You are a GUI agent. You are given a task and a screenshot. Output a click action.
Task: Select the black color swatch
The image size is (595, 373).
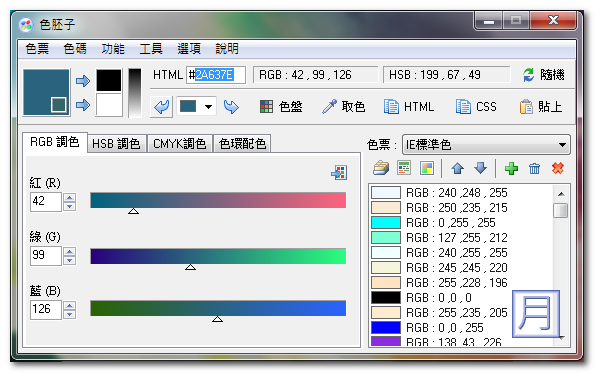click(109, 80)
